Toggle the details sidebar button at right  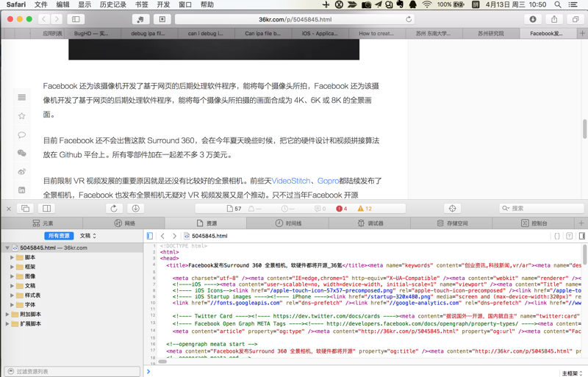[581, 236]
